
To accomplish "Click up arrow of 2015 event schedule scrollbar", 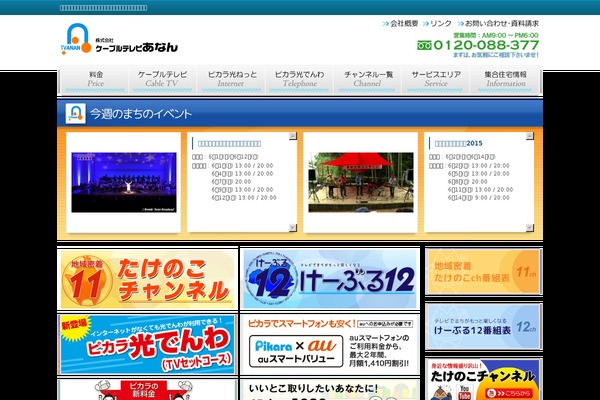I will click(x=530, y=136).
